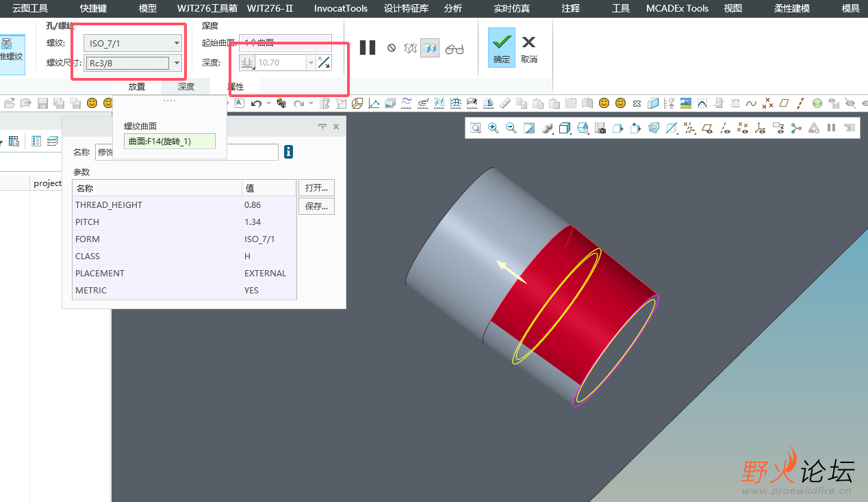The width and height of the screenshot is (868, 502).
Task: Click Zoom In in the graphics toolbar
Action: click(x=493, y=128)
